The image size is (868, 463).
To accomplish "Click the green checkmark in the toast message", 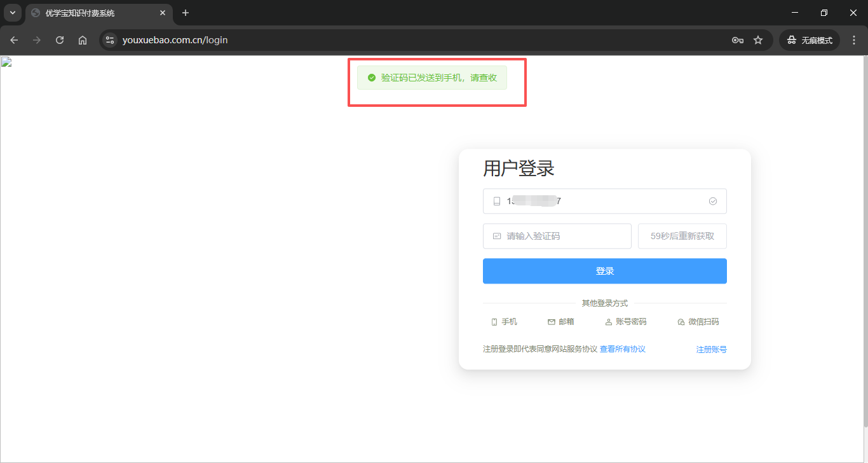I will click(x=372, y=78).
